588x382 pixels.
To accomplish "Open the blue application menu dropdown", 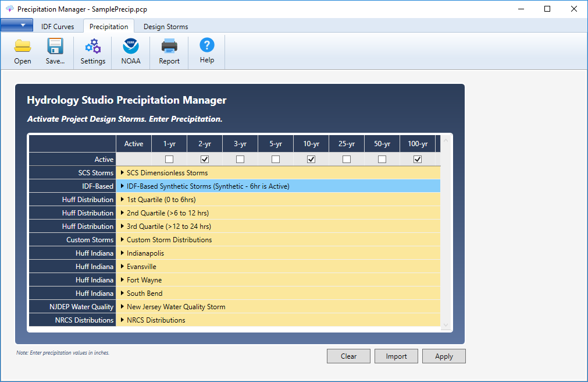I will point(17,25).
